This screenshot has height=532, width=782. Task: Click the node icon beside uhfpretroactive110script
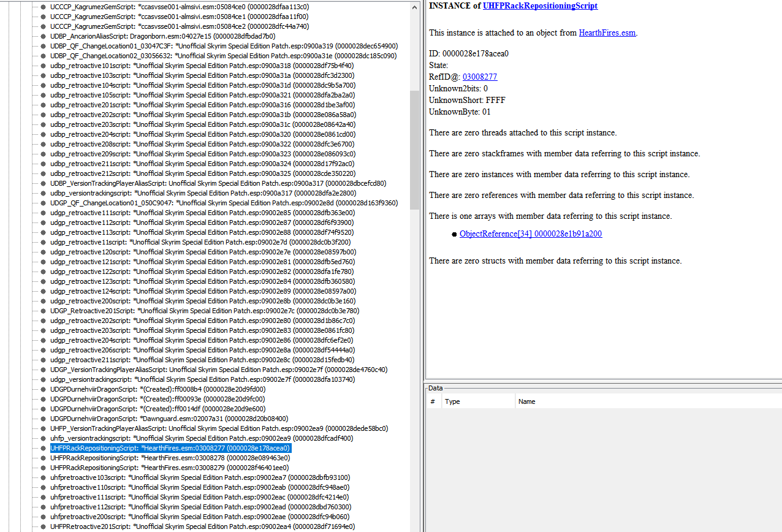coord(43,487)
